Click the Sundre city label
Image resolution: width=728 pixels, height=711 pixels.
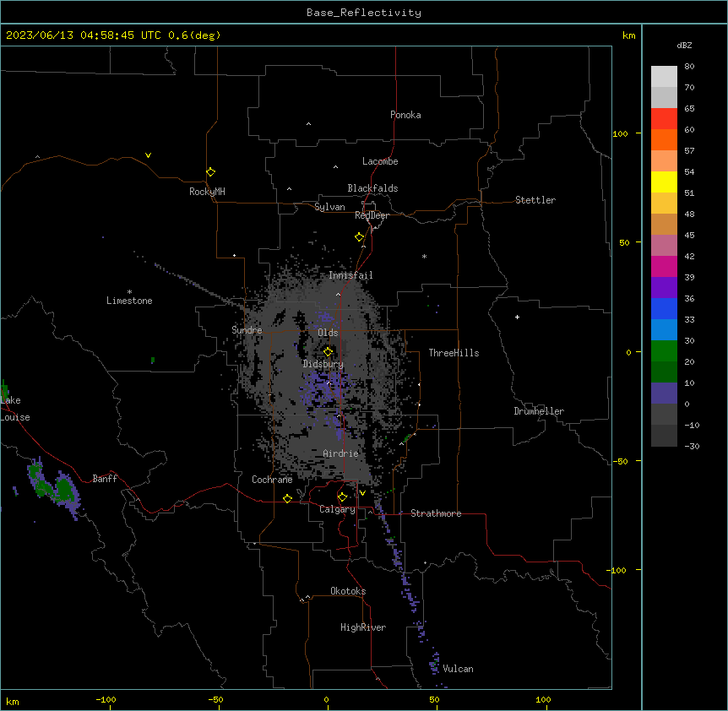pyautogui.click(x=247, y=330)
